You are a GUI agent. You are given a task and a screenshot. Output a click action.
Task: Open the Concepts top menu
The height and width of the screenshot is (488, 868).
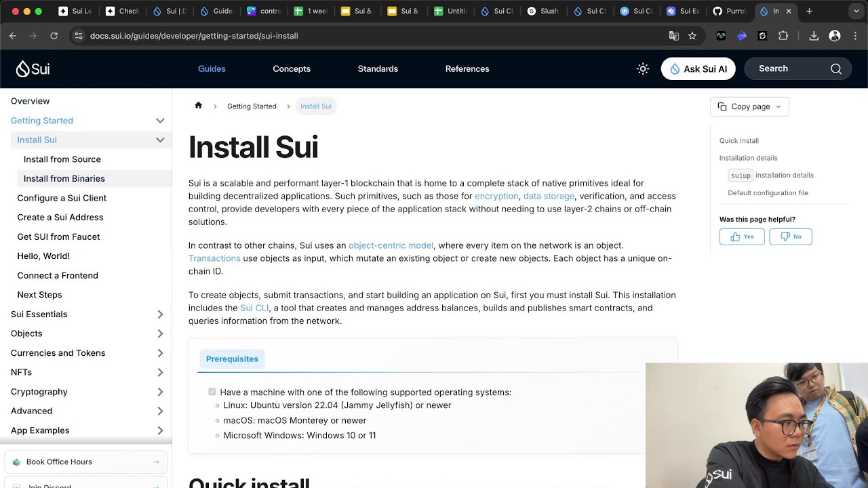[292, 68]
